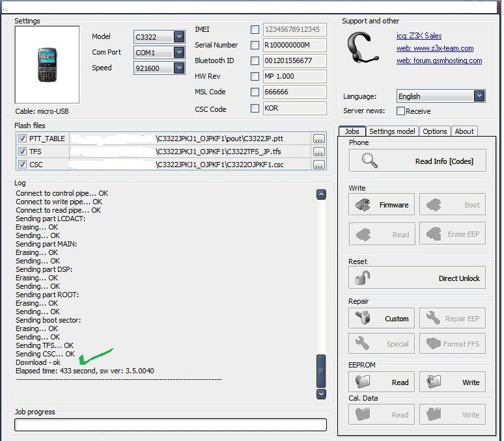This screenshot has height=441, width=504.
Task: Click the Firmware write chip icon
Action: (363, 205)
